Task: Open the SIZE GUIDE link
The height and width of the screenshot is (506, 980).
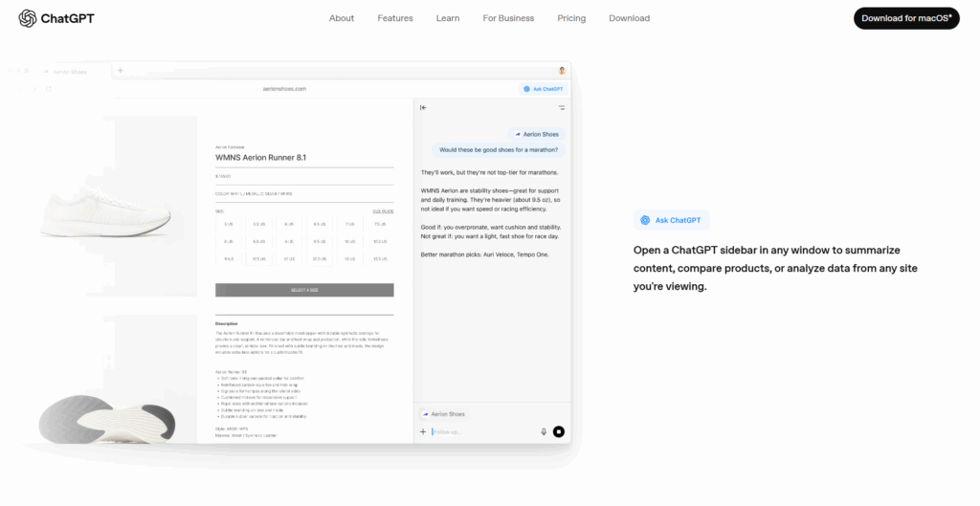Action: tap(383, 211)
